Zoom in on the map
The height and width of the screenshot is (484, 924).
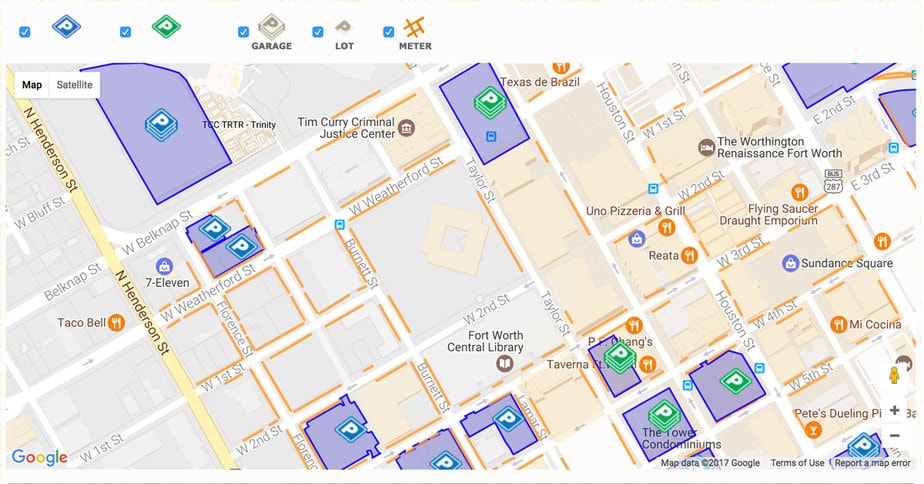pyautogui.click(x=895, y=410)
